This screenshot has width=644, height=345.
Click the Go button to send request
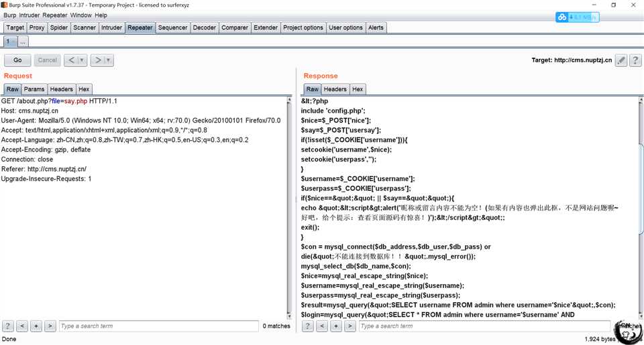tap(17, 60)
